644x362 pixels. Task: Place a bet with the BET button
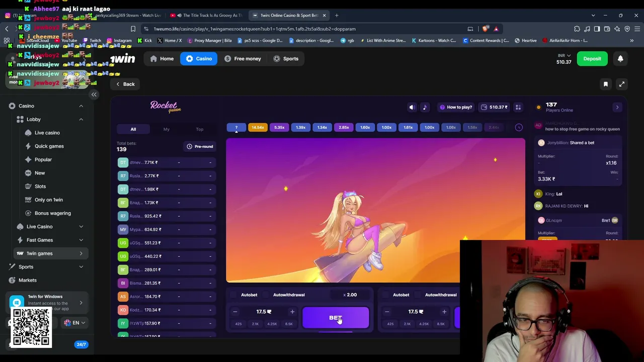coord(336,318)
